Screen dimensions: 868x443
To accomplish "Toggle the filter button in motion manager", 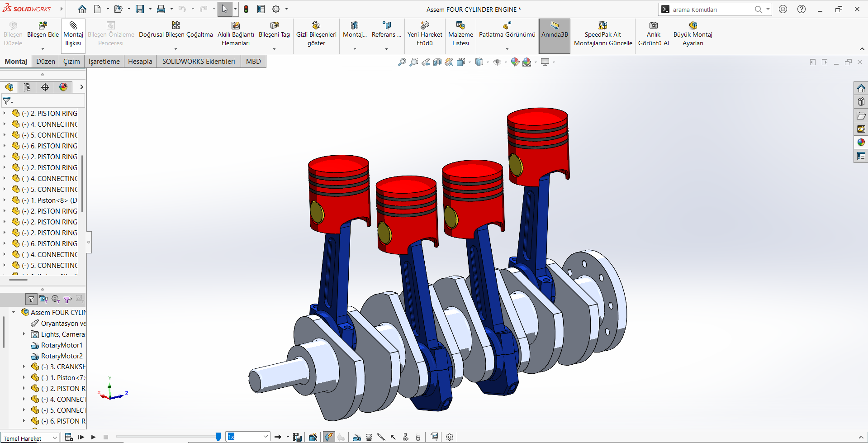I will [31, 299].
